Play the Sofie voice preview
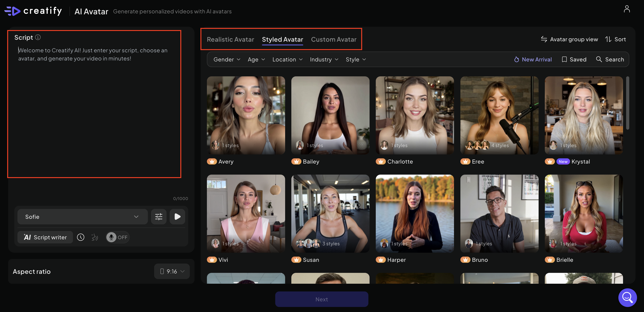 177,216
